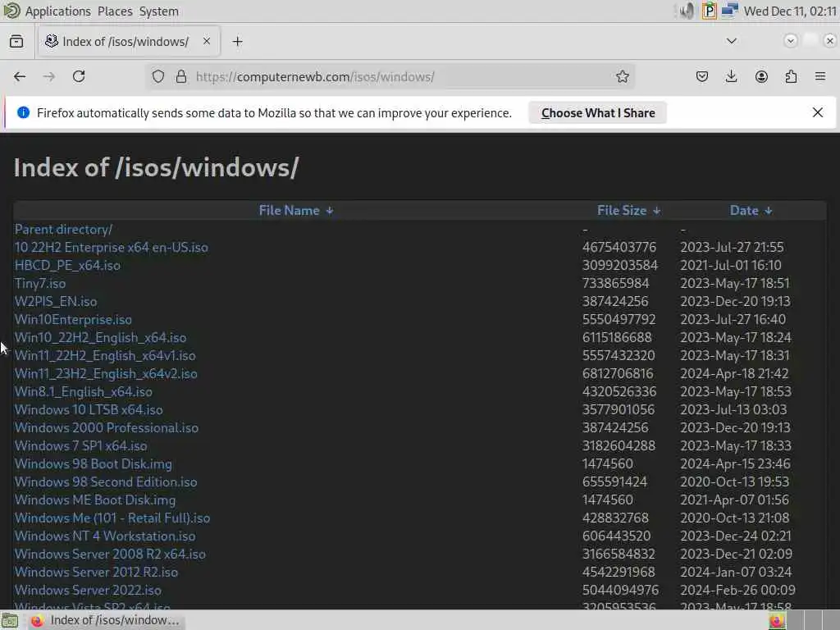Screen dimensions: 840x630
Task: Click the show desktop icon in bottom panel
Action: click(x=10, y=621)
